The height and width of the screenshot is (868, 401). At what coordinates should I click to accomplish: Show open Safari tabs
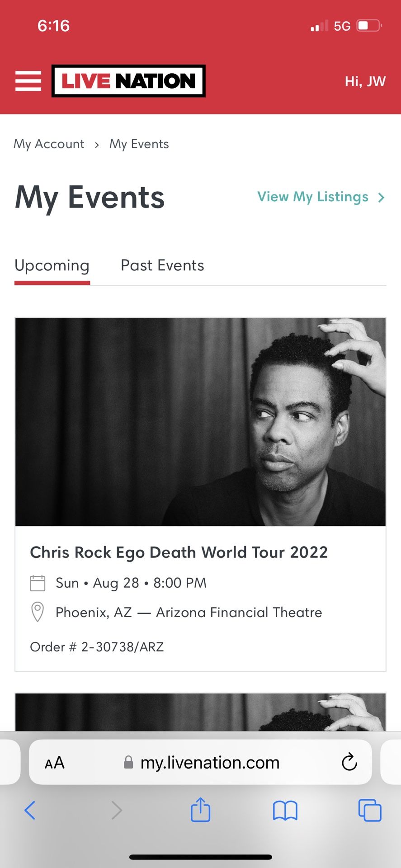pyautogui.click(x=369, y=810)
